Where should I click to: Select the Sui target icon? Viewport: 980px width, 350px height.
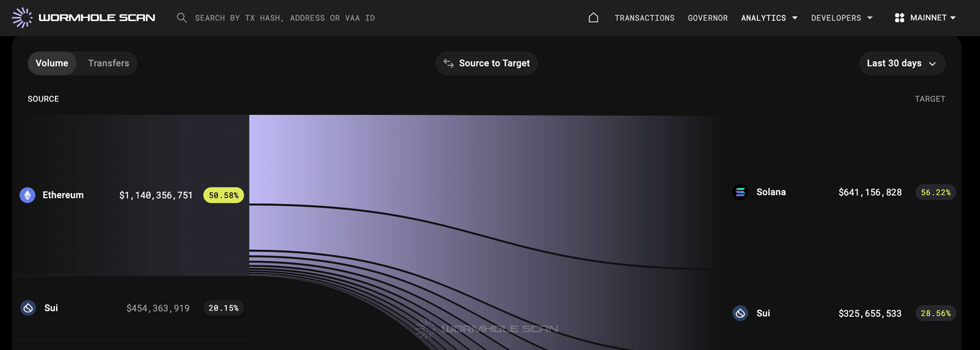(740, 313)
